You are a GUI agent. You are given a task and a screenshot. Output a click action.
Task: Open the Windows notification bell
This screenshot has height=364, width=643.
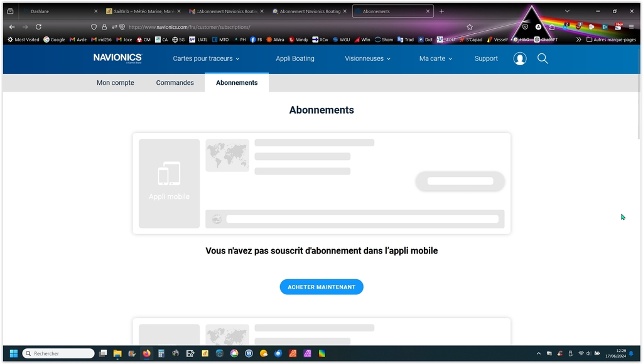point(631,353)
